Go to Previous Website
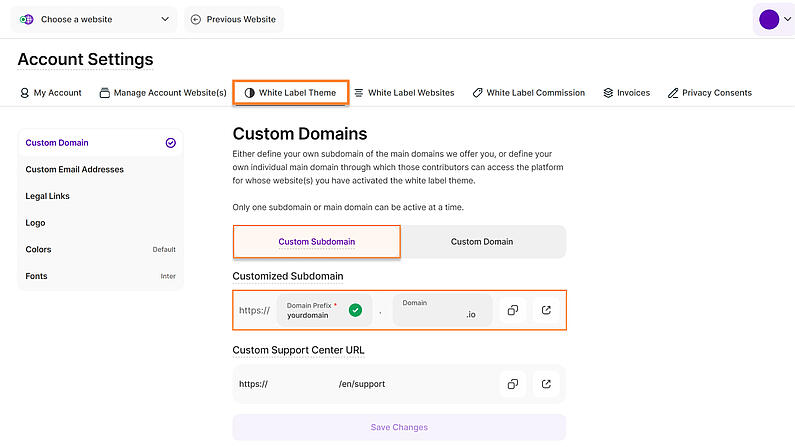Viewport: 795px width, 447px height. coord(234,19)
